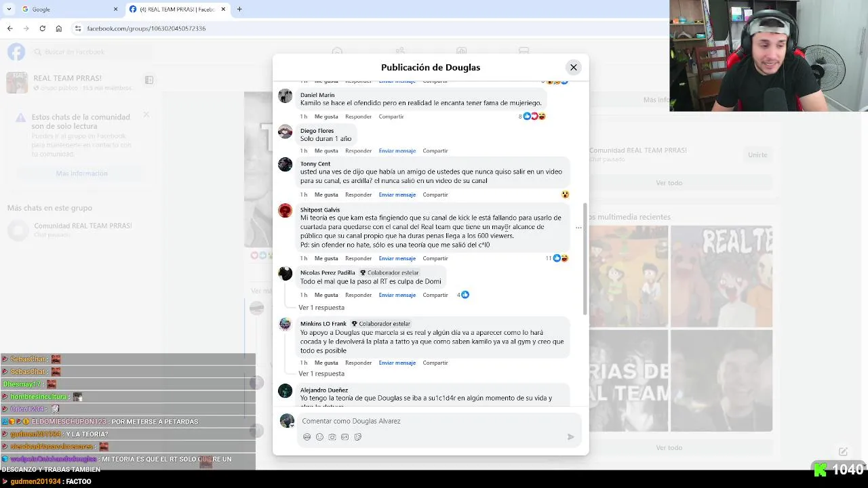Open a new browser tab
Viewport: 868px width, 488px height.
(239, 9)
